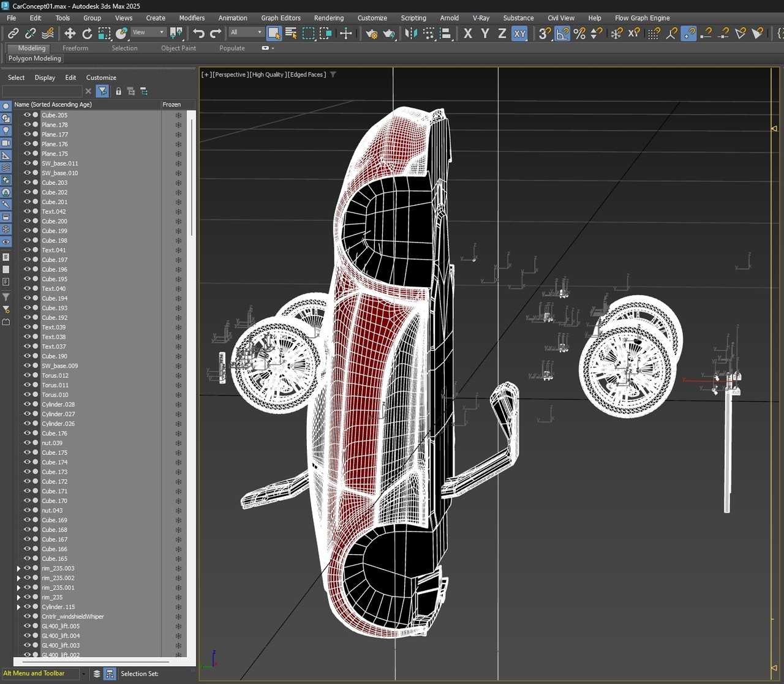Open the Rendering menu
The image size is (784, 684).
328,18
